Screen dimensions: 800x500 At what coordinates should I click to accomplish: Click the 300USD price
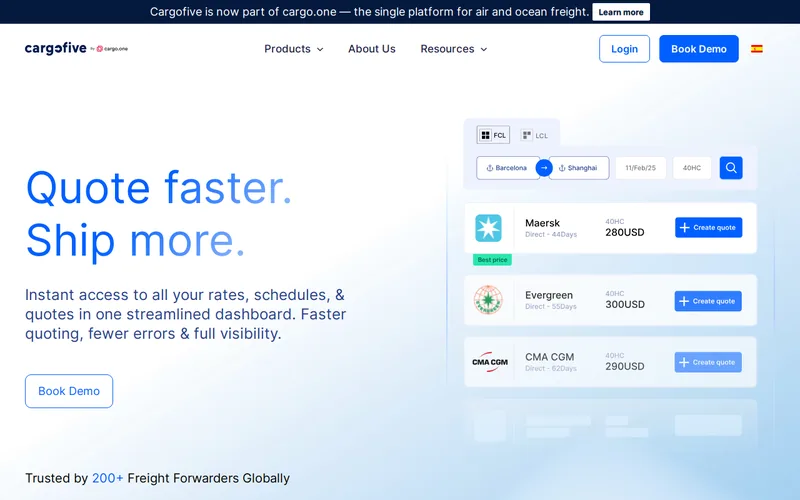[624, 304]
